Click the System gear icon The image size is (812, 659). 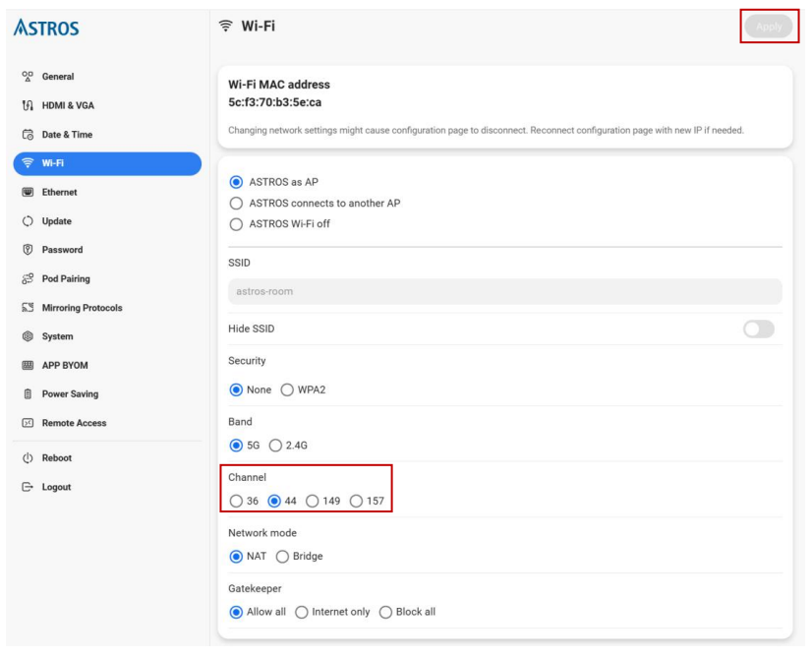point(28,336)
